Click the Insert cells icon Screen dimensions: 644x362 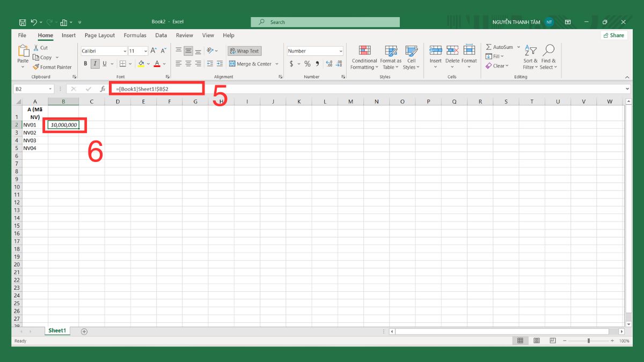click(x=436, y=50)
